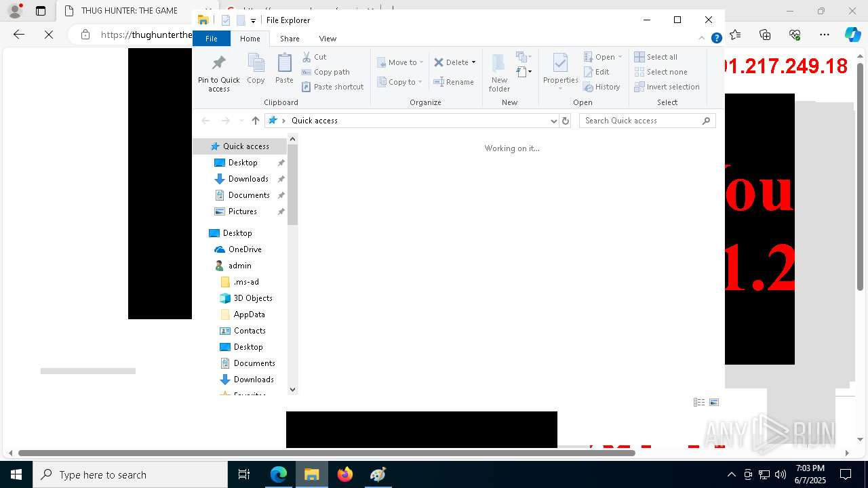Select Quick access in navigation pane

tap(240, 146)
